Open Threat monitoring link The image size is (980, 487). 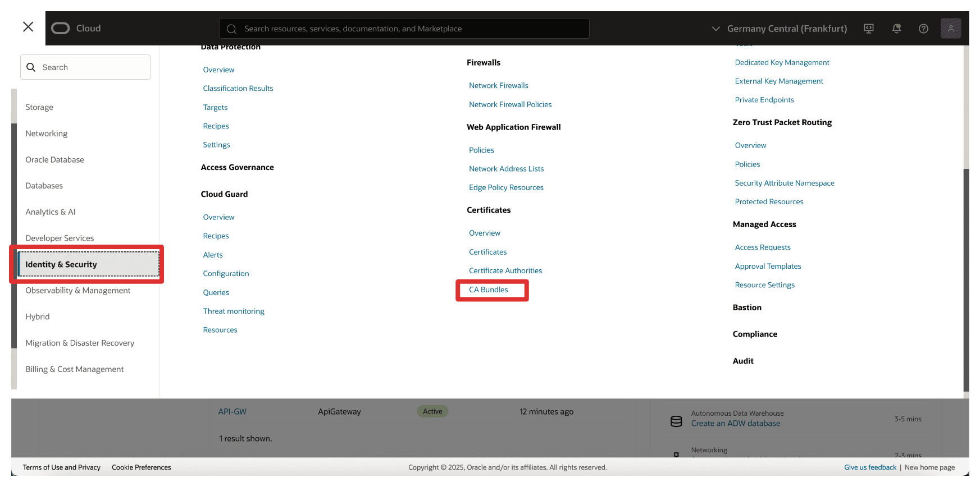[234, 311]
